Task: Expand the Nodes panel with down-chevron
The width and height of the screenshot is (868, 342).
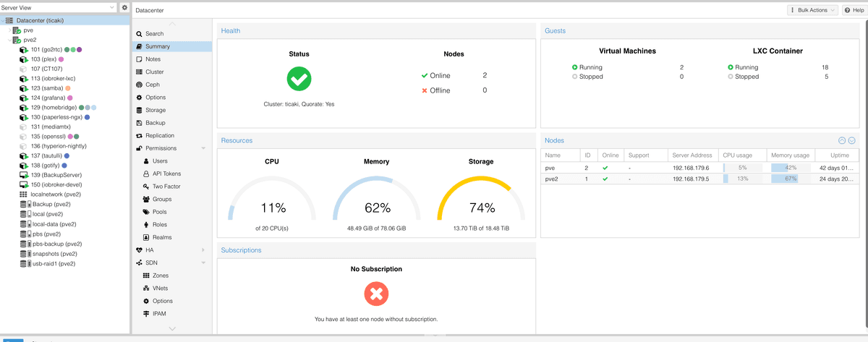Action: click(852, 141)
